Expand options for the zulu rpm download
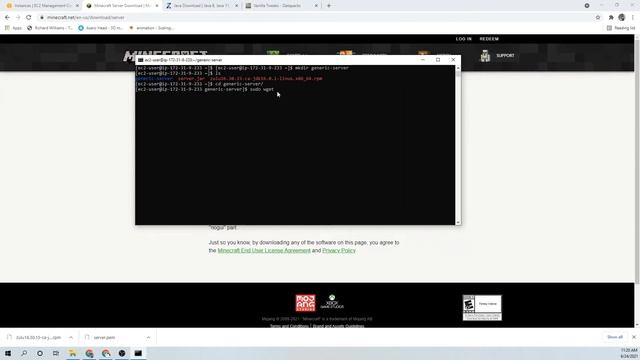This screenshot has width=640, height=360. point(71,338)
